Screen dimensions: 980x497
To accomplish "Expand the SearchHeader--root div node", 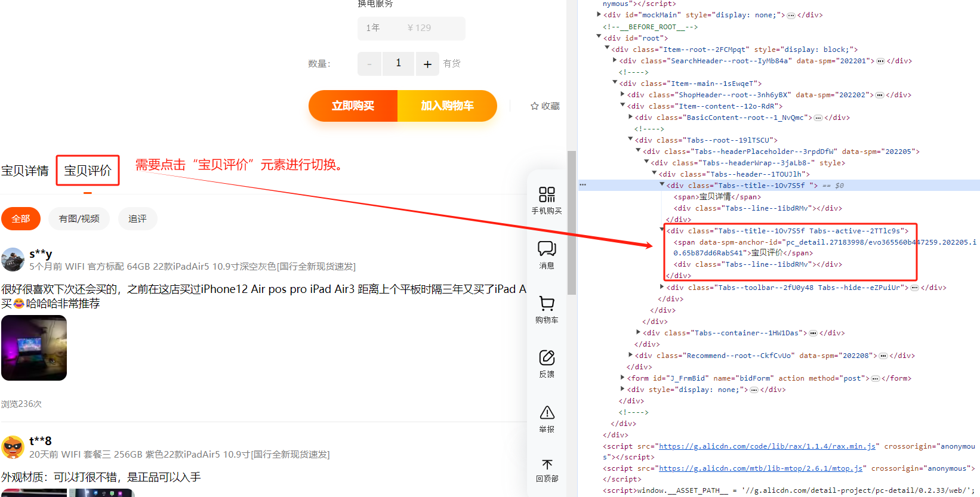I will [x=615, y=60].
